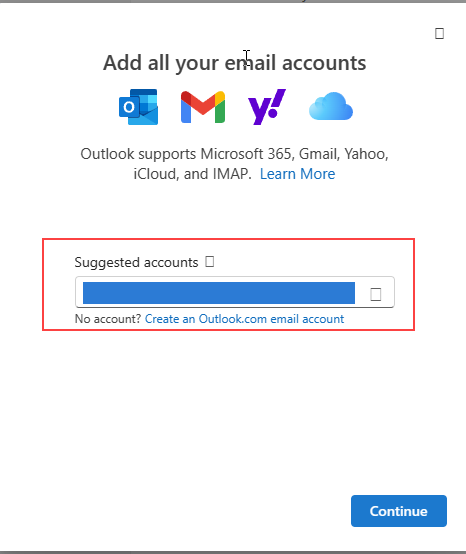
Task: Click the Outlook supports Microsoft 365 text line
Action: [x=235, y=154]
